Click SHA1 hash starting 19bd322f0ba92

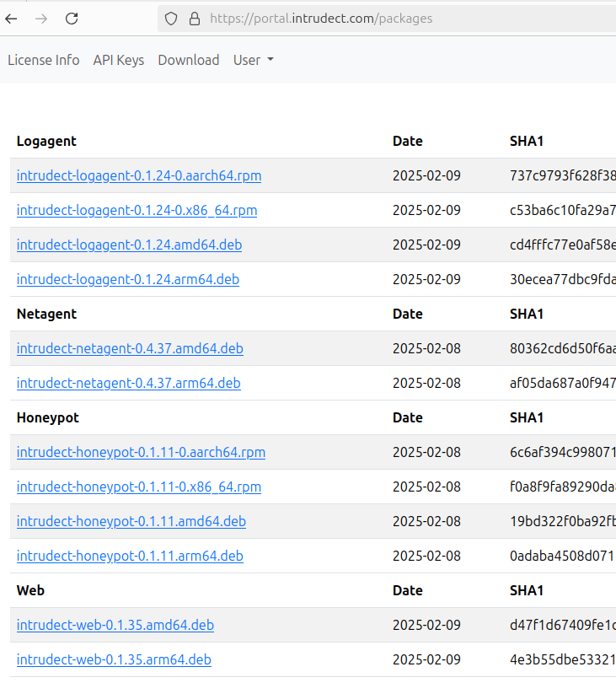click(563, 521)
